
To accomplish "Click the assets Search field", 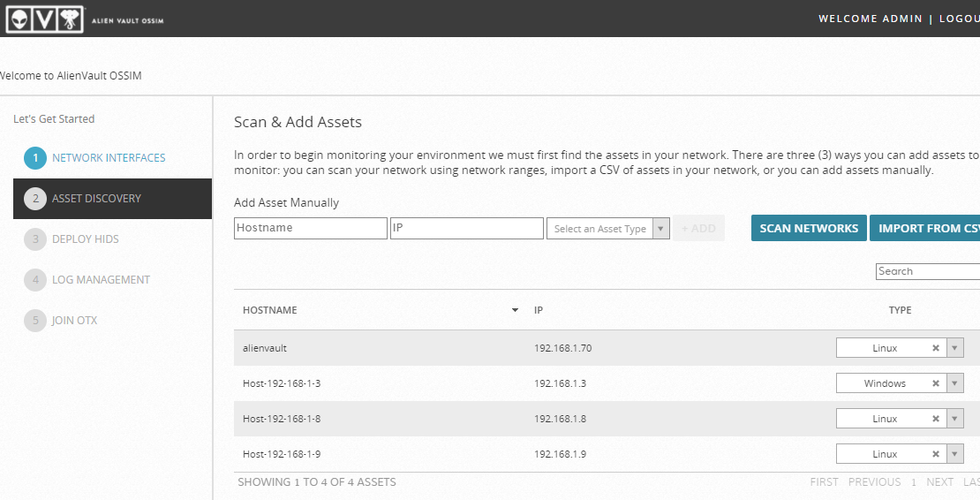I will 928,271.
